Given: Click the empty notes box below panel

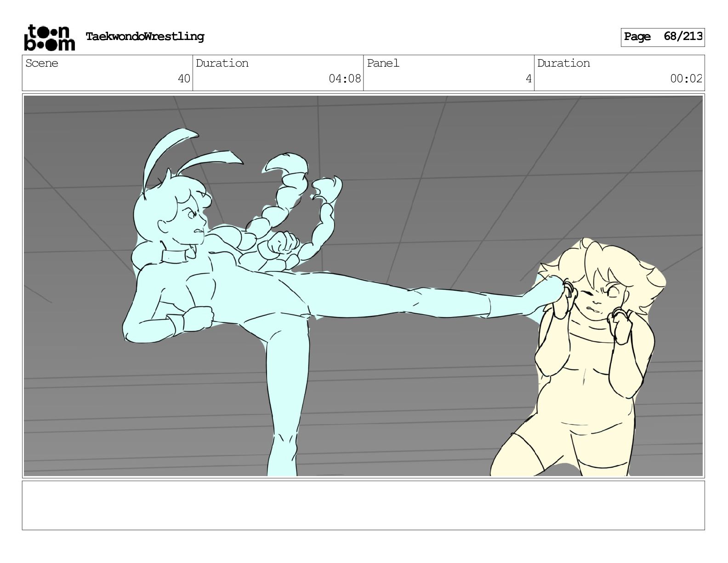Looking at the screenshot, I should click(363, 505).
